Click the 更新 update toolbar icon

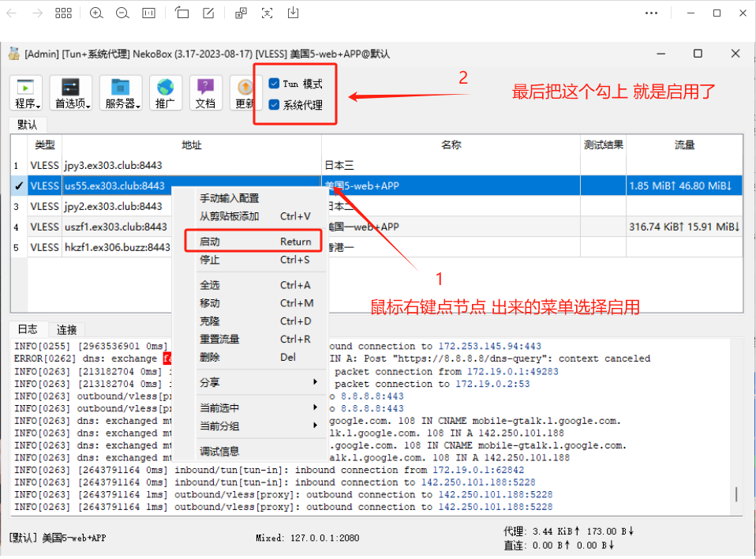click(242, 93)
